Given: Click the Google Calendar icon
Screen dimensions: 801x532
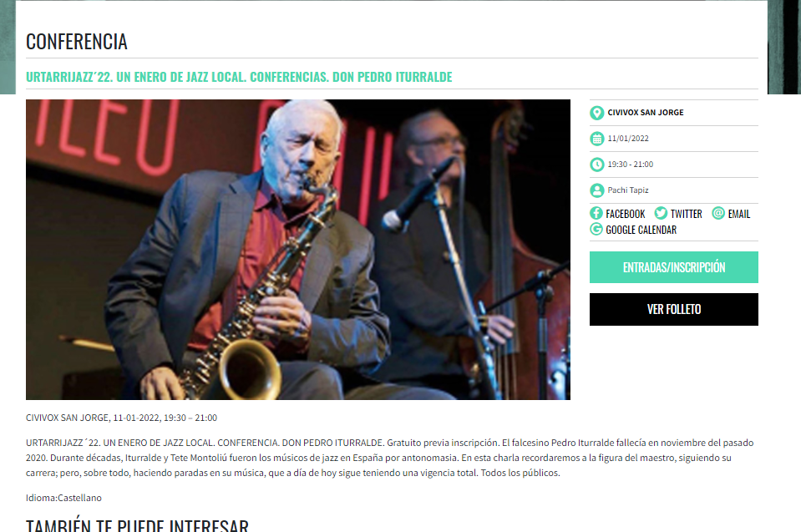Looking at the screenshot, I should pos(596,229).
